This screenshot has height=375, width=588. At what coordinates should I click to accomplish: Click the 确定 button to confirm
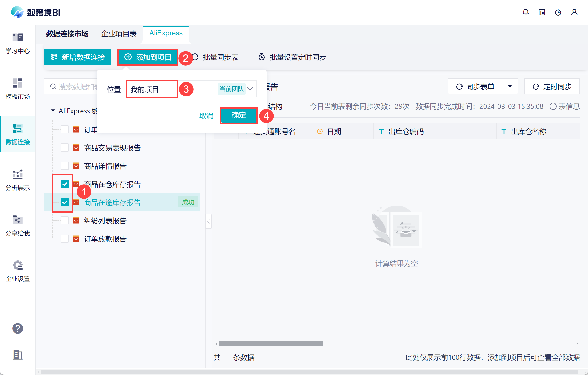[x=238, y=116]
